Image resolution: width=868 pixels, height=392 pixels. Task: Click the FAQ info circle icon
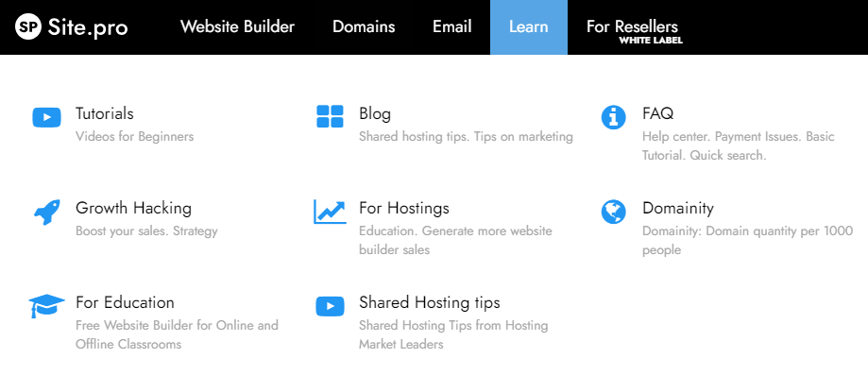[614, 117]
